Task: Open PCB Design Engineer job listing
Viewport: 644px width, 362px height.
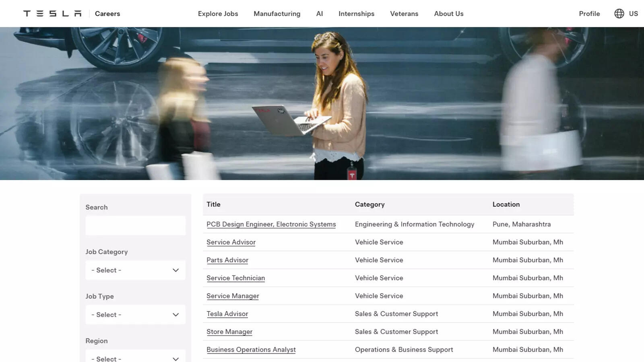Action: click(x=271, y=224)
